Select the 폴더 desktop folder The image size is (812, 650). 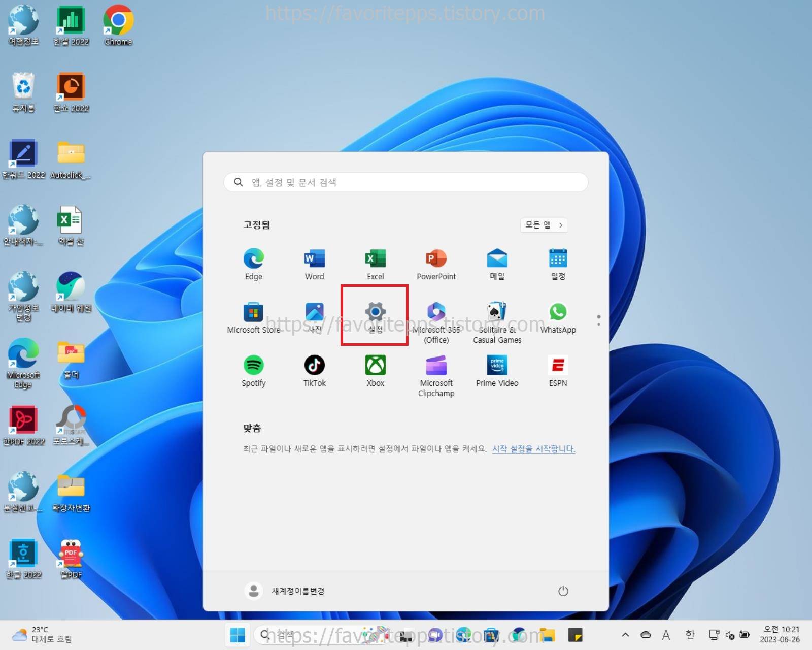click(x=71, y=359)
